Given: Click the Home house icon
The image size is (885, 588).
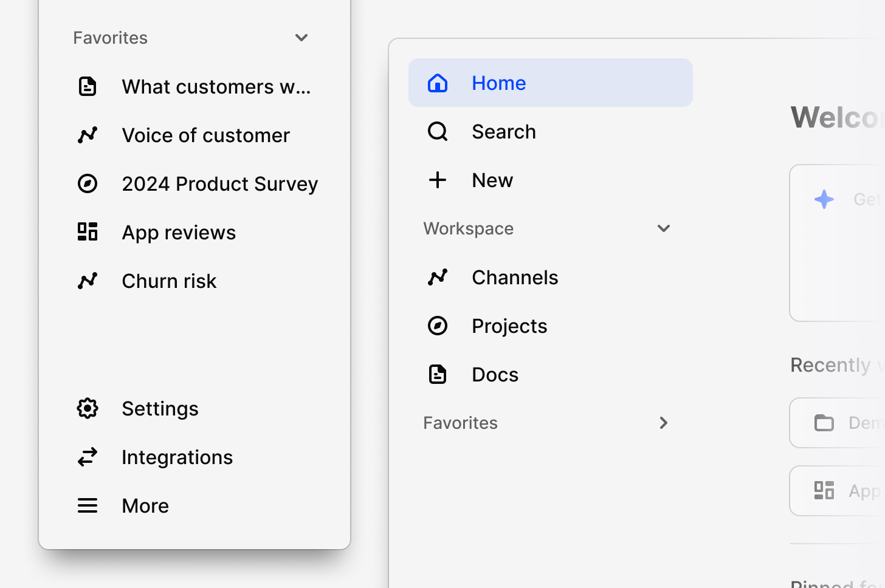Looking at the screenshot, I should click(438, 83).
